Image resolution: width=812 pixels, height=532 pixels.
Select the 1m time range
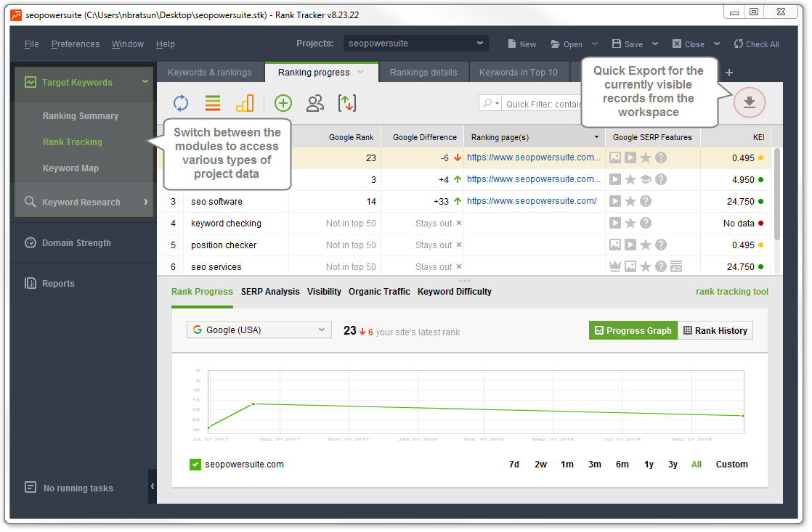[567, 465]
